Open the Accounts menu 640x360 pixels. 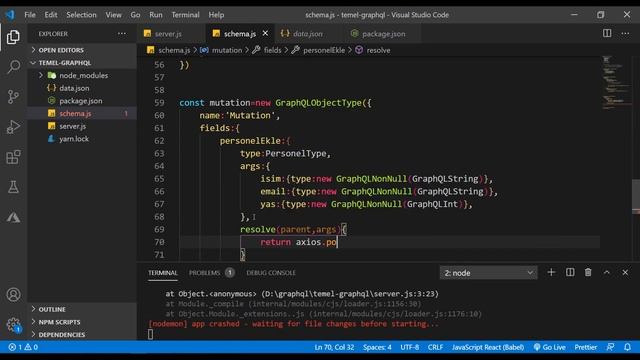pyautogui.click(x=13, y=295)
